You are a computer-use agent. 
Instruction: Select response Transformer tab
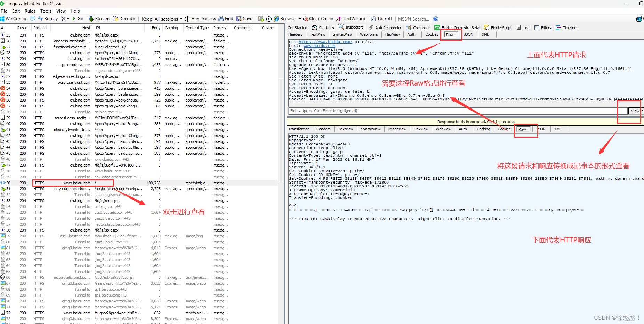(298, 129)
